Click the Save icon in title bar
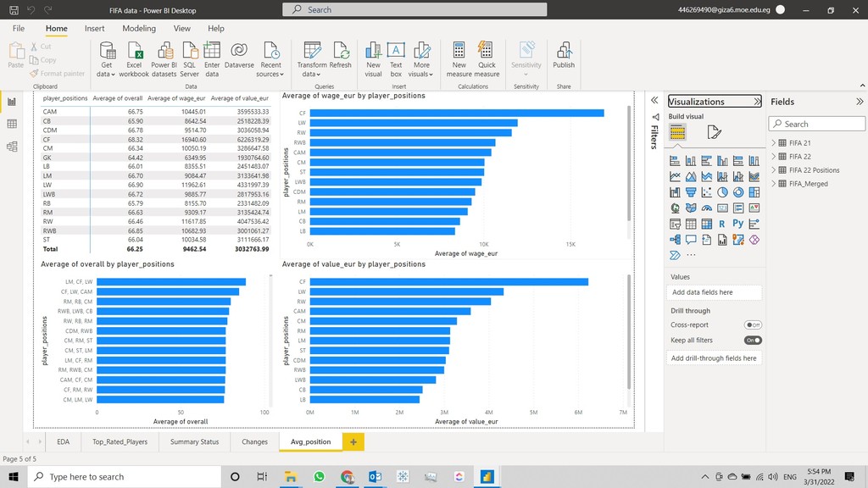 [14, 10]
